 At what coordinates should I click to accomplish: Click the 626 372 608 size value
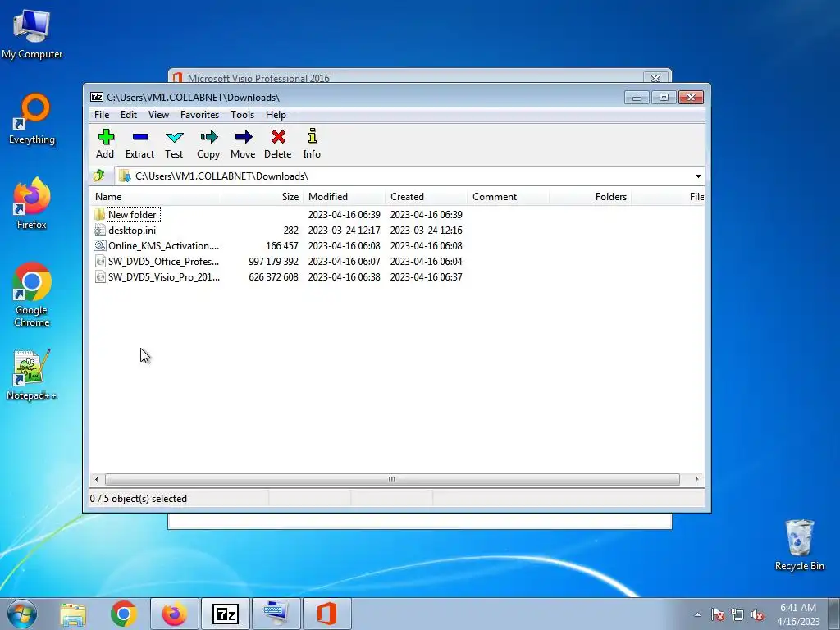pos(274,277)
